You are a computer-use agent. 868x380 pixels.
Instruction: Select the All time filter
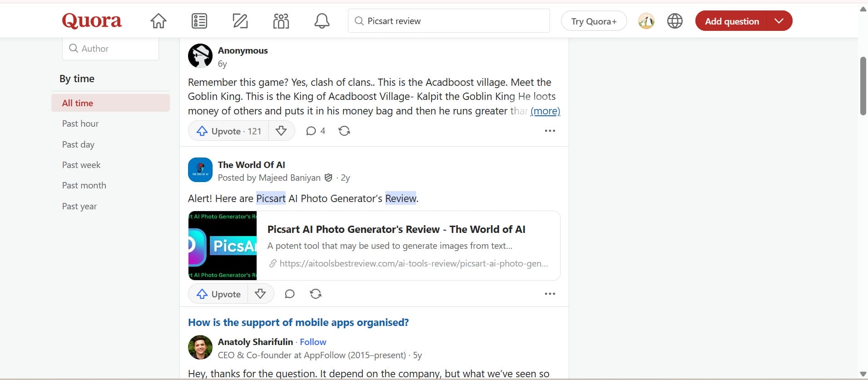110,103
